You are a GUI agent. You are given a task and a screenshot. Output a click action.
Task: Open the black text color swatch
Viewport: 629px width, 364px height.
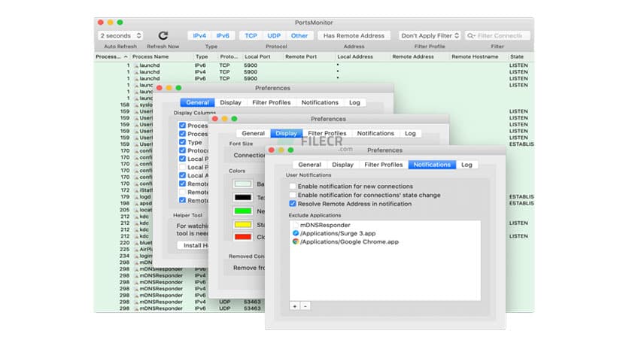pyautogui.click(x=243, y=197)
